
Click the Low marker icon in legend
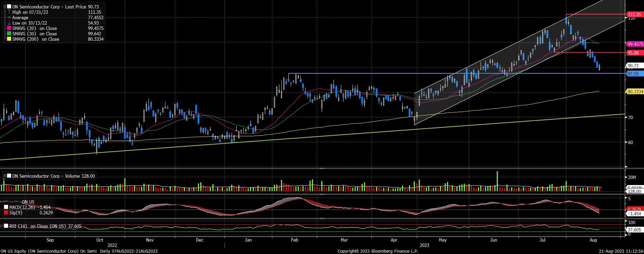pos(9,23)
